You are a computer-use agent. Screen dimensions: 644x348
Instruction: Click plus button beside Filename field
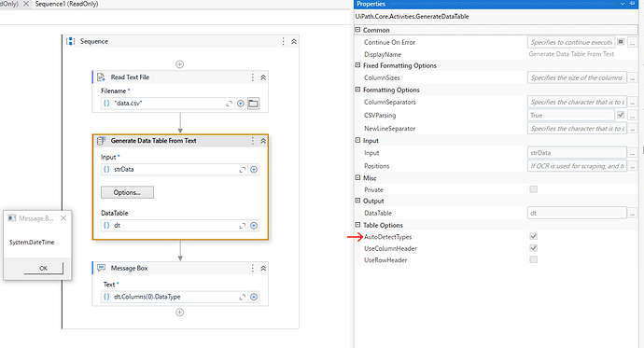click(x=241, y=104)
